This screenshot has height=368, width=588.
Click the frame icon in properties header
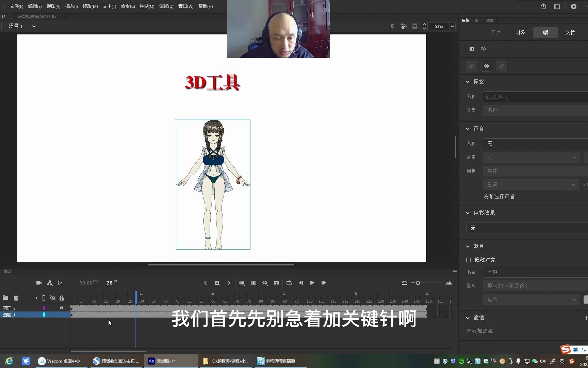pos(472,49)
